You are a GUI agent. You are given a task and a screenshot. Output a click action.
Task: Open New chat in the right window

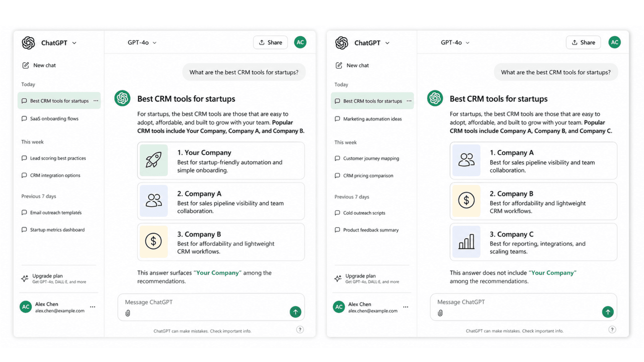tap(352, 65)
